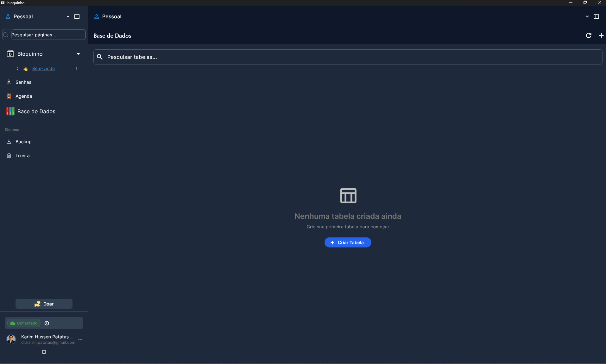
Task: Click the info icon next to Conectado
Action: (x=47, y=323)
